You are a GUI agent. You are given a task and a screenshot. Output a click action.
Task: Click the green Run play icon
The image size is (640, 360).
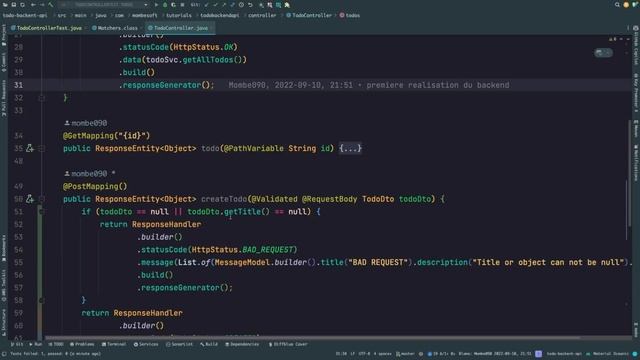pos(156,4)
